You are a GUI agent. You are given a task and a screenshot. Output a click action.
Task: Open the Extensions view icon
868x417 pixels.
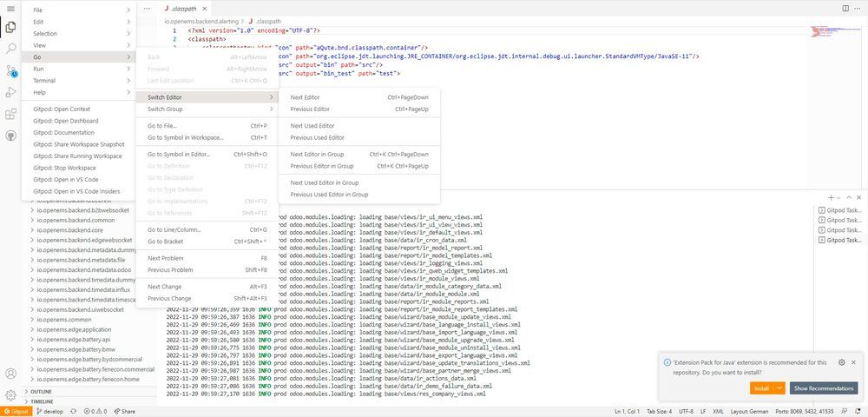(11, 114)
